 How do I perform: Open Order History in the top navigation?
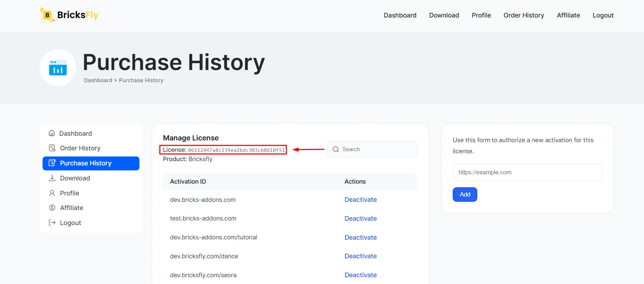(524, 15)
